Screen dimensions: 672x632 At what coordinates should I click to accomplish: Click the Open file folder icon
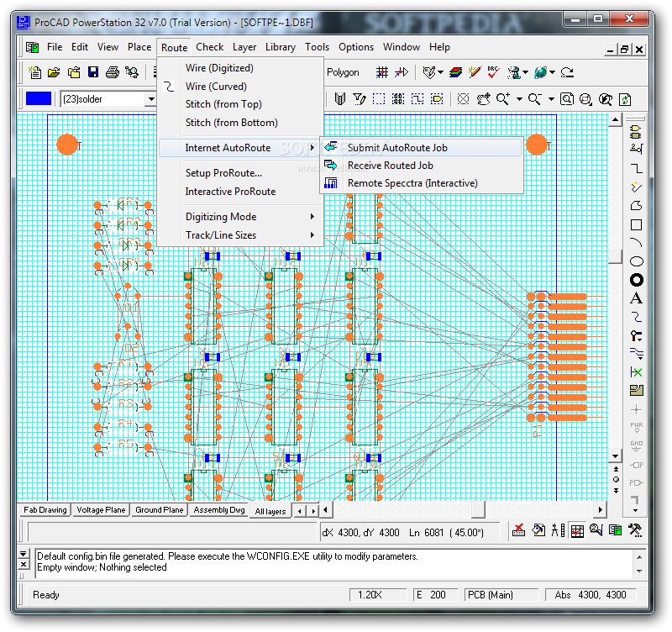54,72
